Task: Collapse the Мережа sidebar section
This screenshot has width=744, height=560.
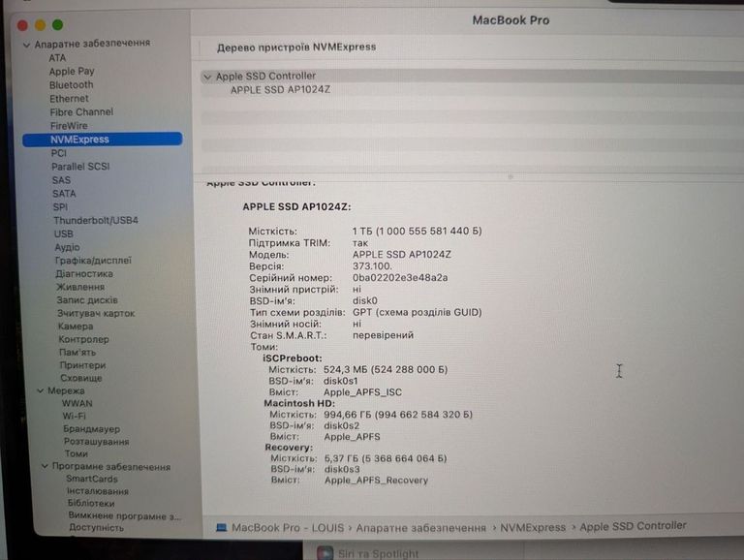Action: [41, 391]
